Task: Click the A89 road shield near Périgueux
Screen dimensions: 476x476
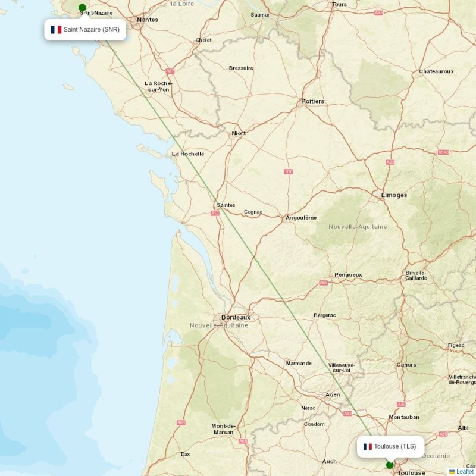Action: (x=324, y=283)
